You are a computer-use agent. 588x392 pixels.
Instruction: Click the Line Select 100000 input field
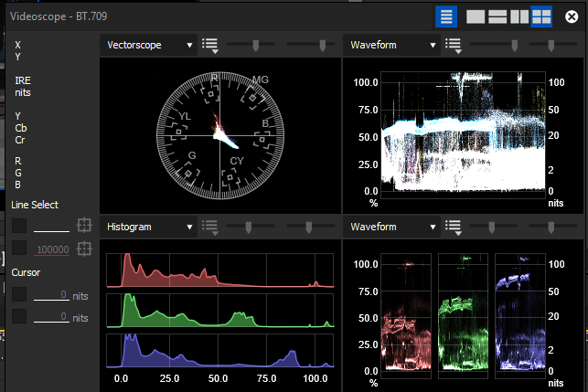pyautogui.click(x=53, y=249)
